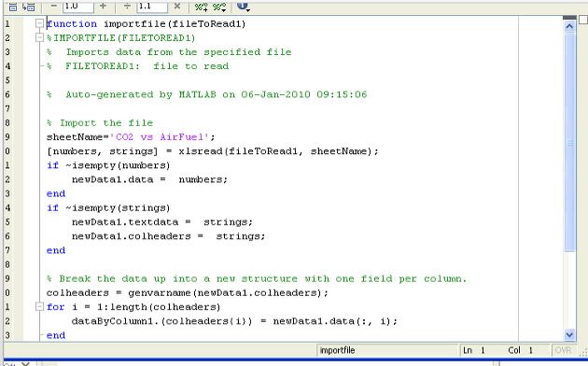This screenshot has width=588, height=366.
Task: Click the 'newData1.colheaders = strings;' line
Action: tap(168, 236)
